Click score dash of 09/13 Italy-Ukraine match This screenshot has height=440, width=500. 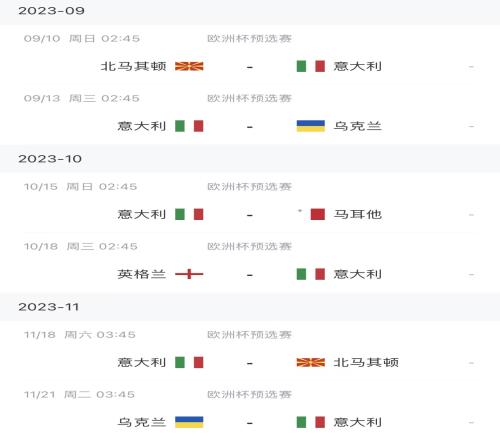click(x=250, y=127)
